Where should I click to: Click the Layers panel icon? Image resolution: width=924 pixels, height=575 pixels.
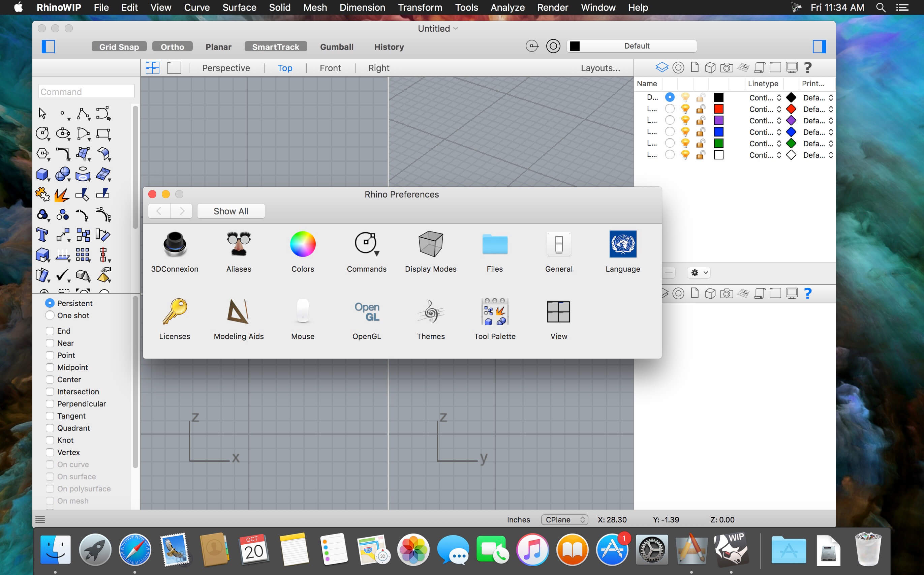[x=661, y=67]
